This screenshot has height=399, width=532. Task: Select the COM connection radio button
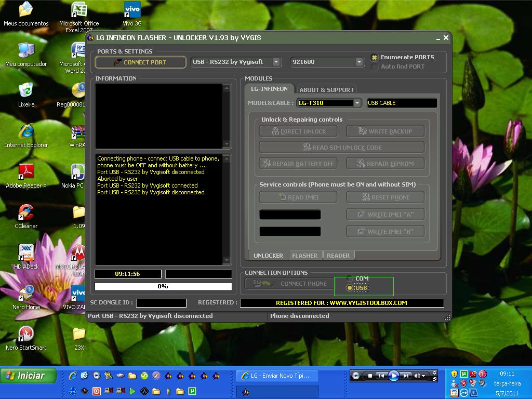350,278
